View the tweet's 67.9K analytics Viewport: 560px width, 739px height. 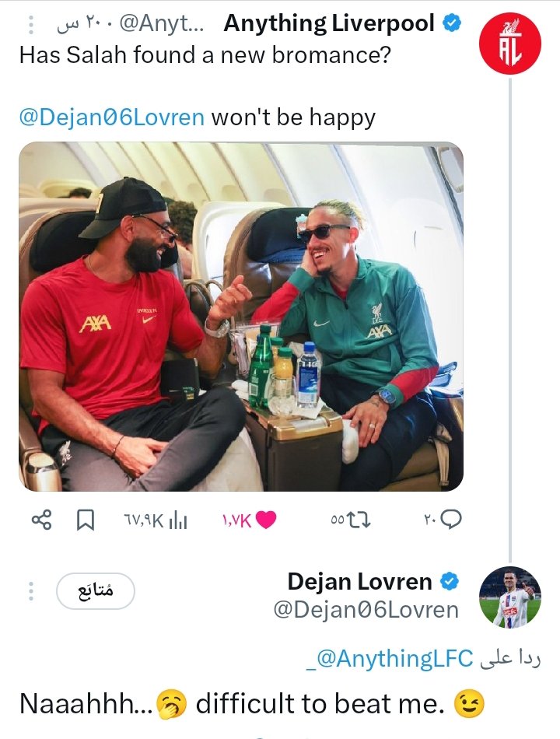[156, 520]
